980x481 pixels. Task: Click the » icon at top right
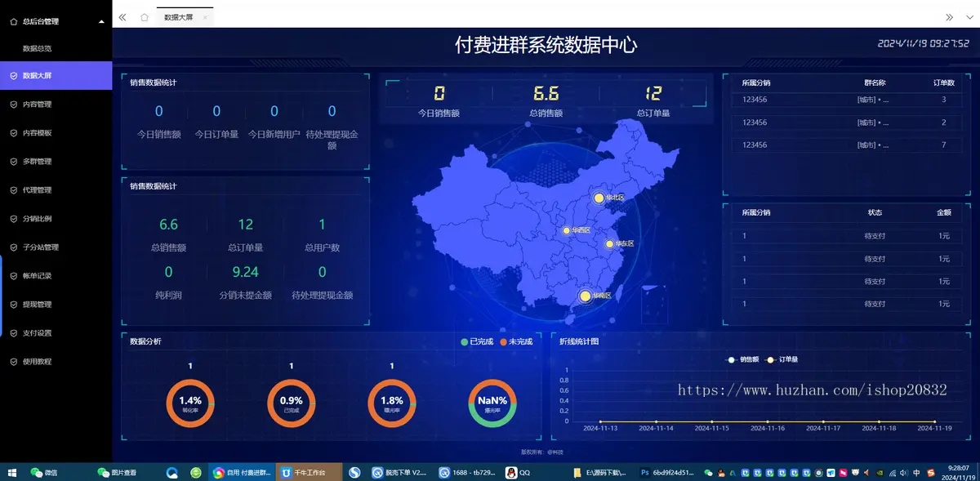point(950,16)
